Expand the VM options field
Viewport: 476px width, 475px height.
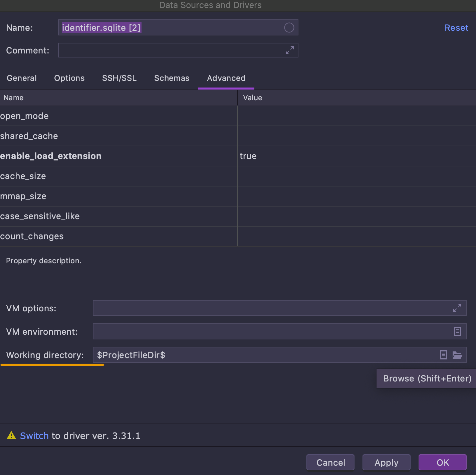(457, 308)
